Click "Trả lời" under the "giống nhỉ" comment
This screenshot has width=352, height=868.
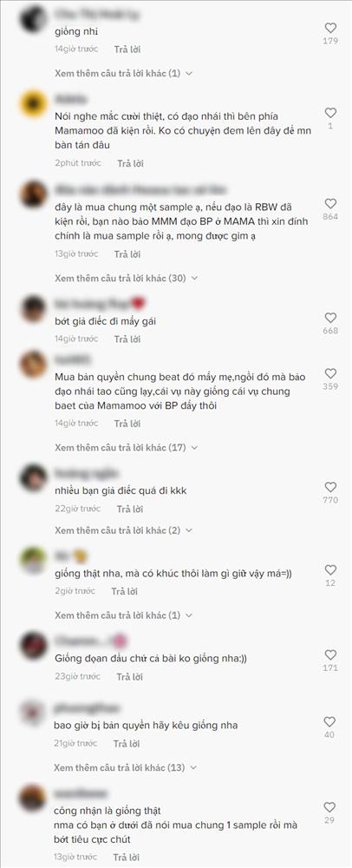[127, 49]
